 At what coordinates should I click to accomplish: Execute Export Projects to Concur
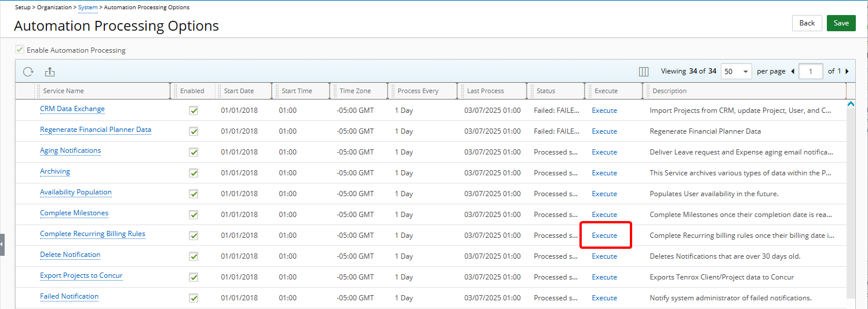604,277
